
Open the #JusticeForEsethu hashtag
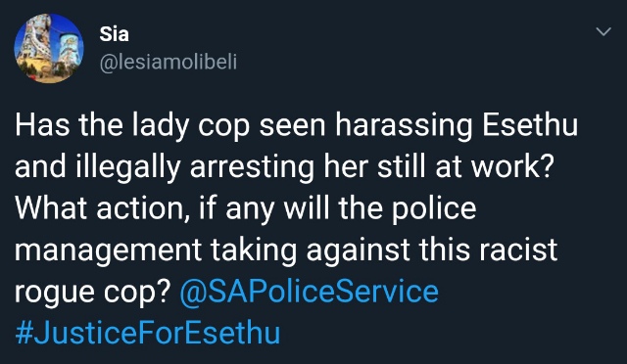pyautogui.click(x=148, y=333)
